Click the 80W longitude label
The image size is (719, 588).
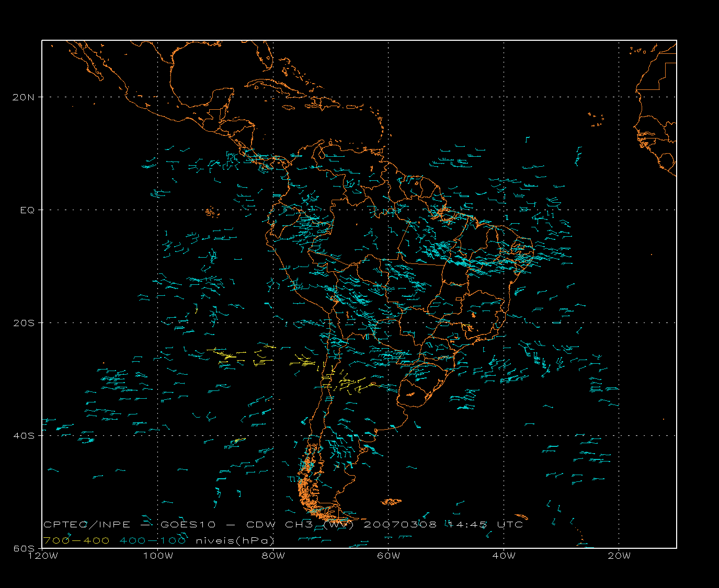(x=273, y=556)
